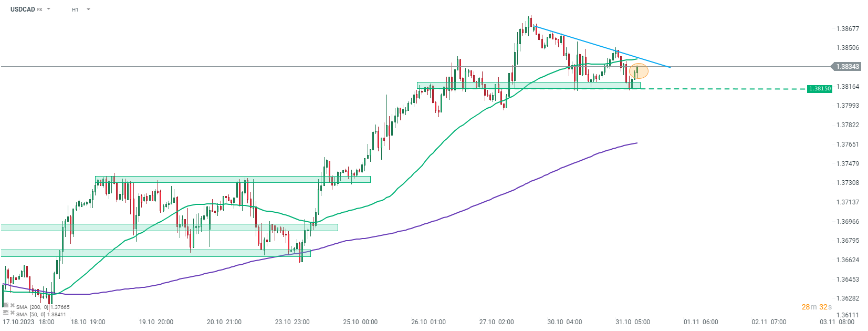
Task: Select the green 1.38150 price level tag
Action: tap(820, 89)
